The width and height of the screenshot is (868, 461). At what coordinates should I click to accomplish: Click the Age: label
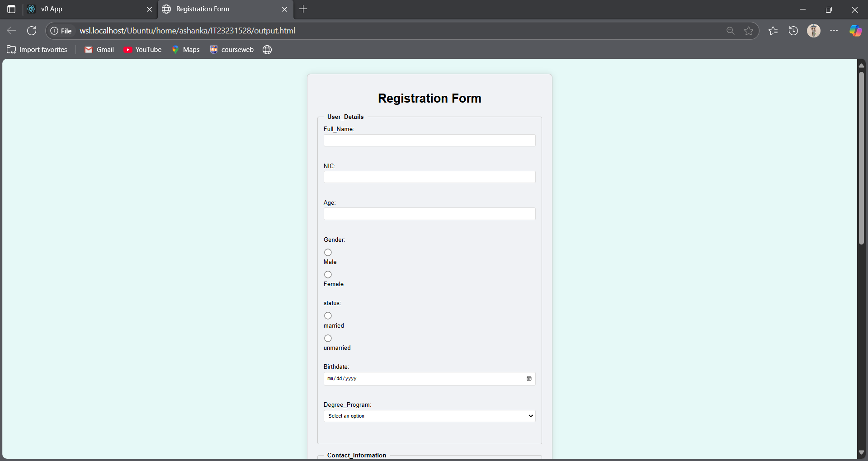[330, 202]
